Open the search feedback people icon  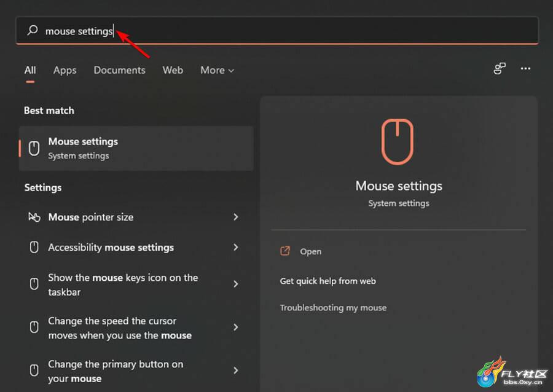(500, 68)
